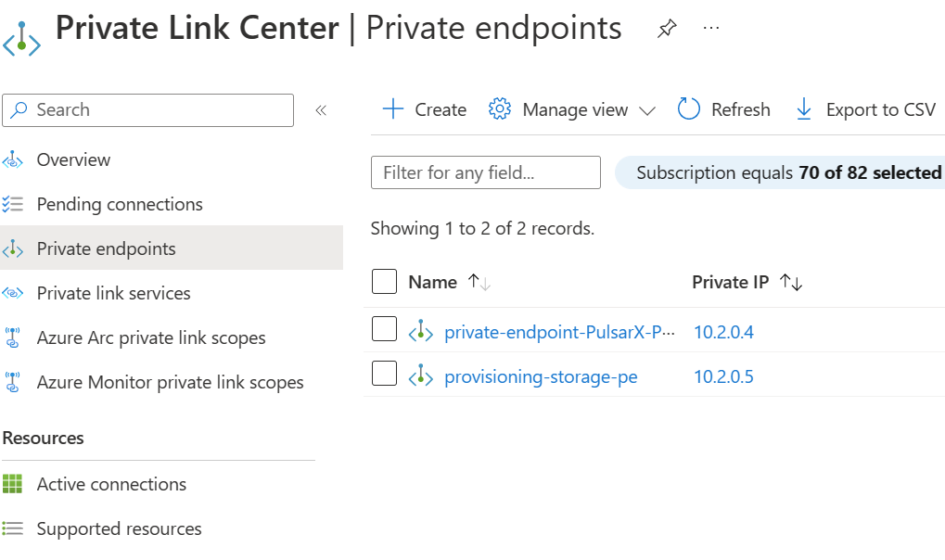Open Pending connections in the sidebar

click(119, 204)
